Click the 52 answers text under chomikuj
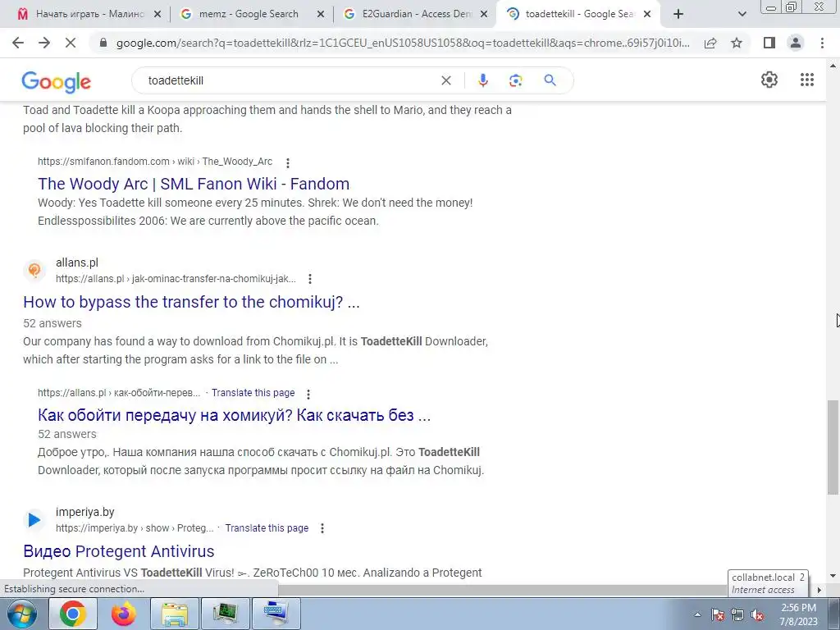 pos(52,323)
